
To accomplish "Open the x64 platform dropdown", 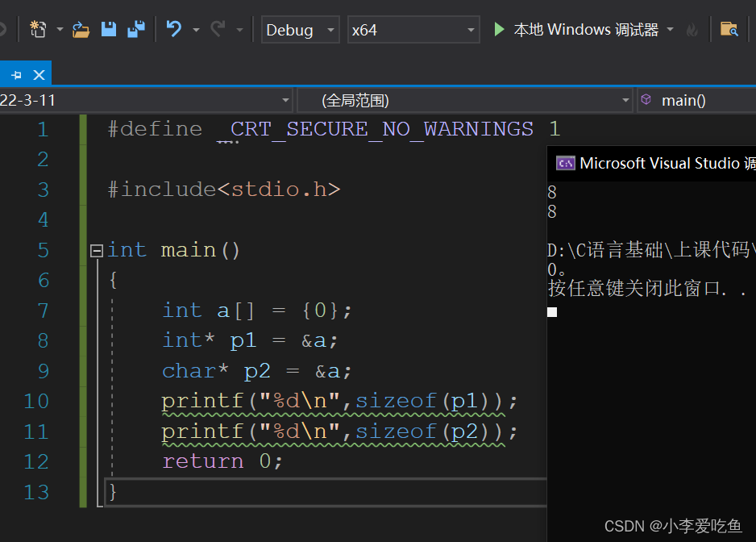I will coord(413,30).
